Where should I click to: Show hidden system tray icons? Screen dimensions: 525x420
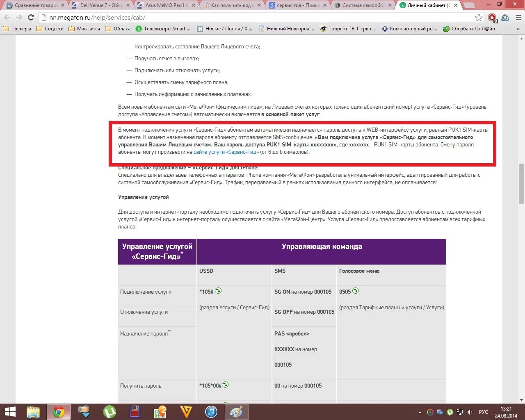[420, 412]
